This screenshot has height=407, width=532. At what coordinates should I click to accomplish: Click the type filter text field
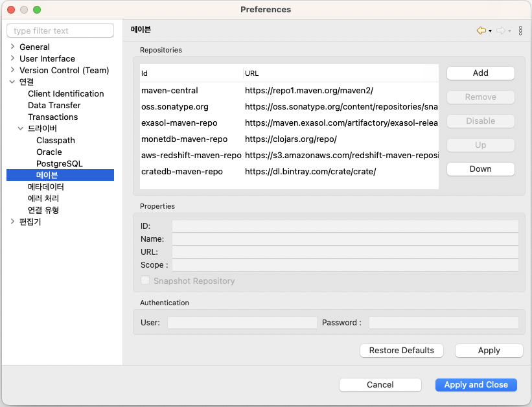click(60, 31)
